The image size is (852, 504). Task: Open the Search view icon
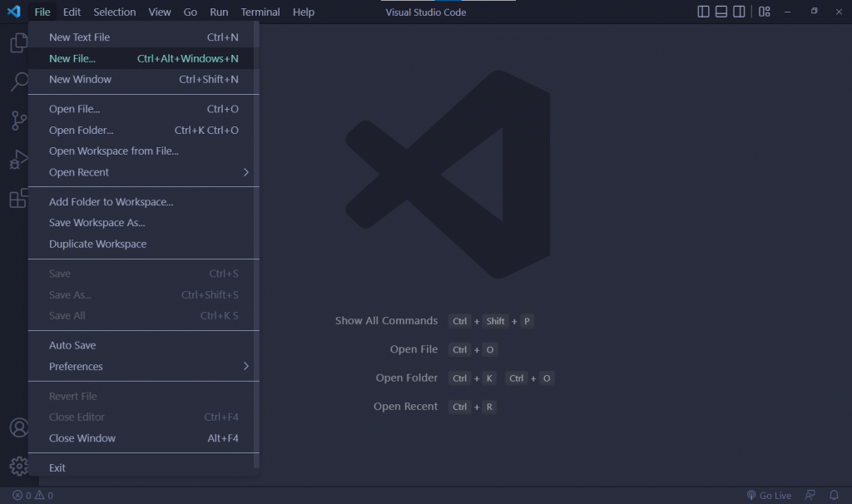pos(18,82)
